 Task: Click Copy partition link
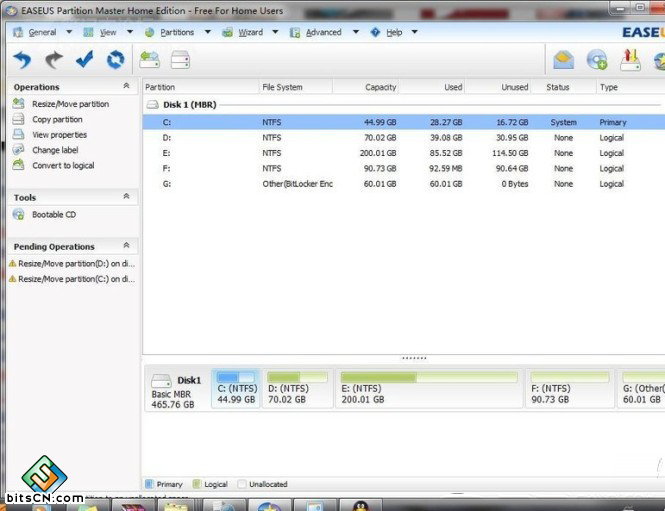coord(57,120)
